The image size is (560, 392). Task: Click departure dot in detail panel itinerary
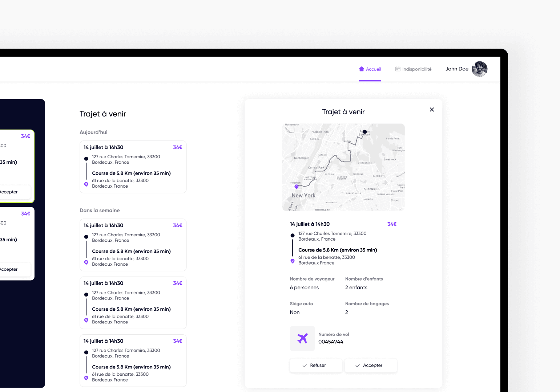click(x=293, y=236)
